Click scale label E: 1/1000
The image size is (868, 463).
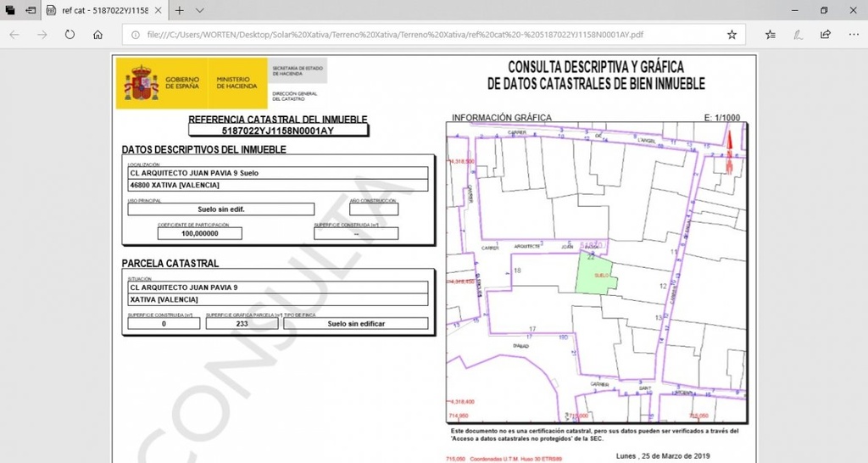point(722,117)
